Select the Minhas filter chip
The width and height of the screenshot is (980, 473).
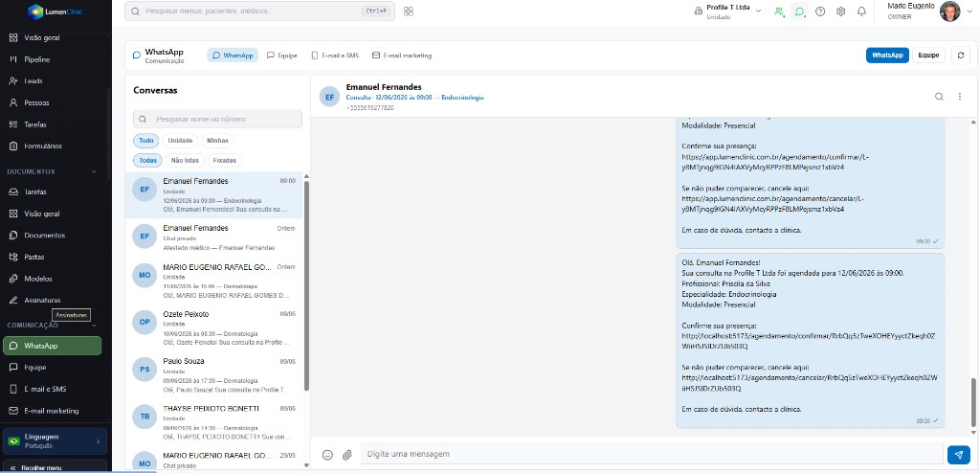pyautogui.click(x=217, y=141)
